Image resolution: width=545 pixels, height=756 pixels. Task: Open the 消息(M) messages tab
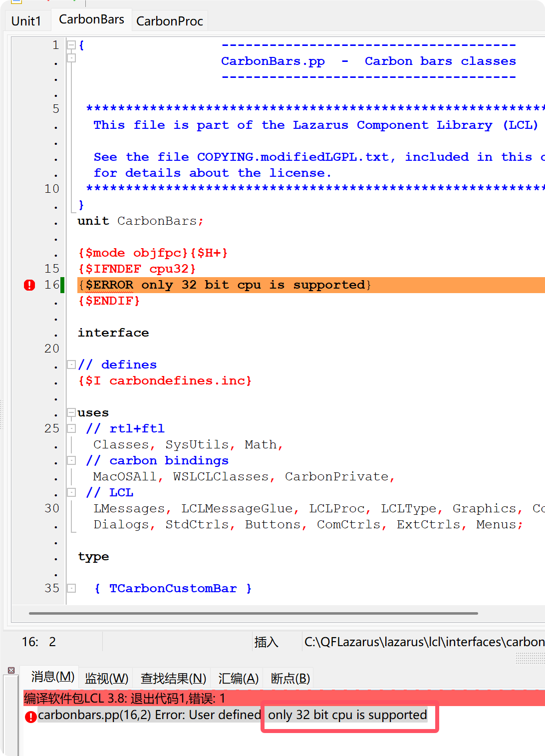tap(52, 677)
